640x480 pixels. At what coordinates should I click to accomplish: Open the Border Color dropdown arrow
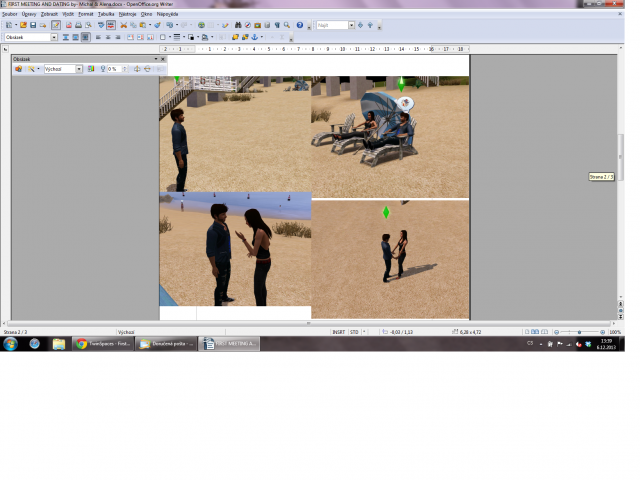pyautogui.click(x=198, y=37)
